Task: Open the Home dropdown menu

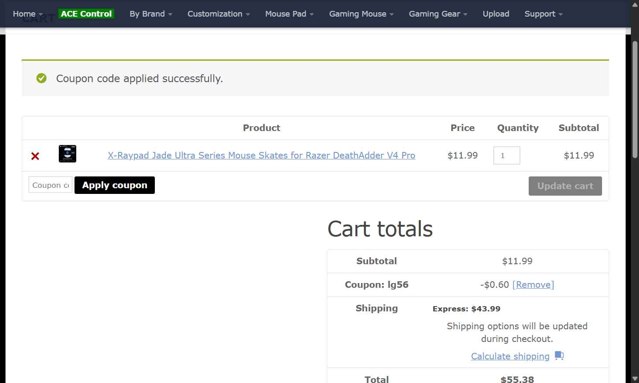Action: [27, 14]
